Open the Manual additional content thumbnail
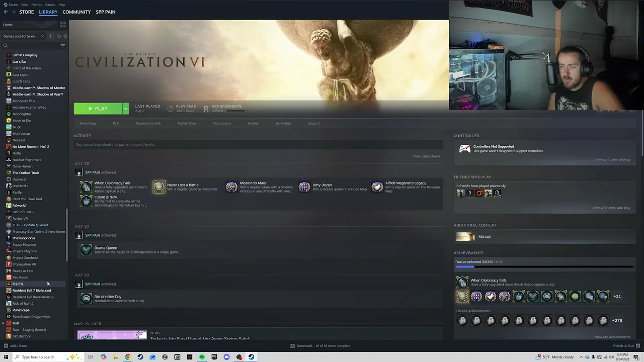This screenshot has width=644, height=362. (465, 237)
